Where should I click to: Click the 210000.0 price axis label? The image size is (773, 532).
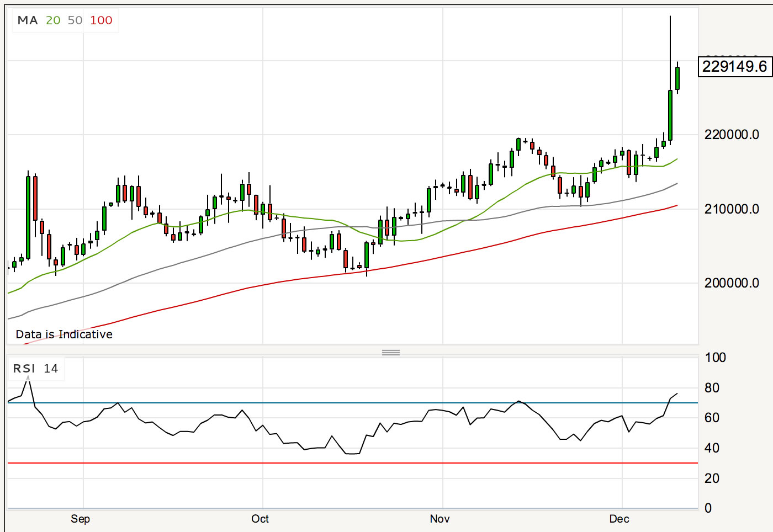732,209
